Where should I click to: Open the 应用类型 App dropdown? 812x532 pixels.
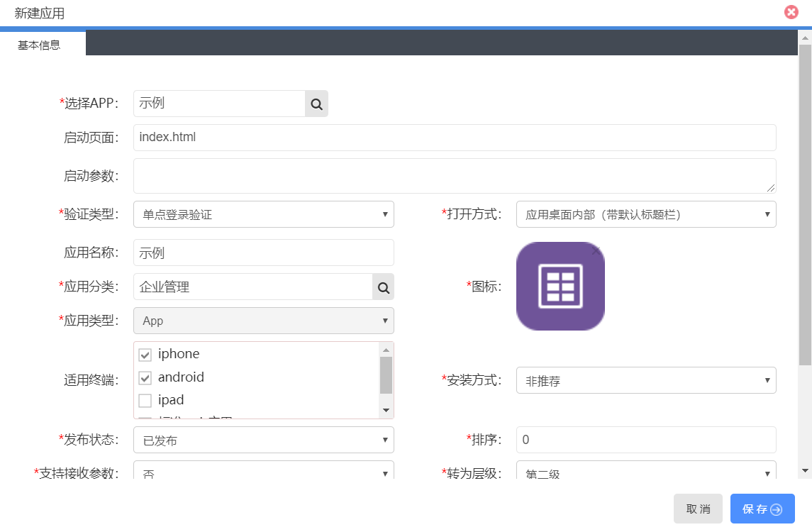263,321
